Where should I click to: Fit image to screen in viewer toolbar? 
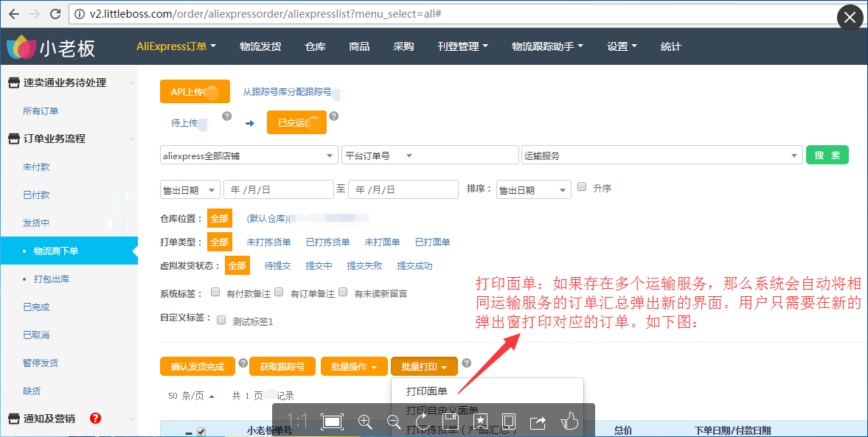click(x=332, y=422)
